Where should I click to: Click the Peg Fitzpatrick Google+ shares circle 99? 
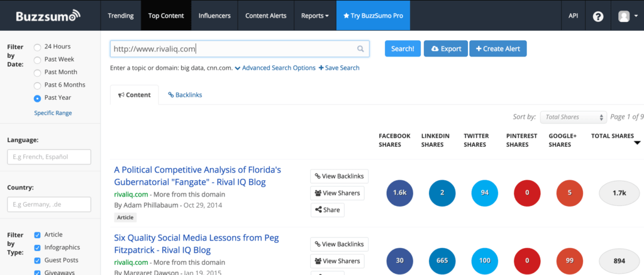570,261
